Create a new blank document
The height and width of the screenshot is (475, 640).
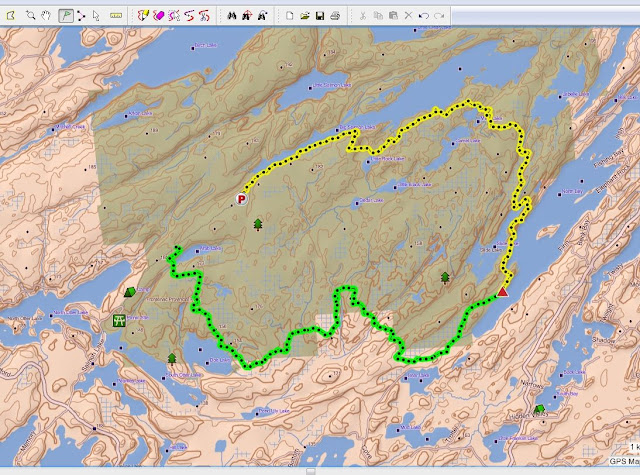tap(289, 16)
